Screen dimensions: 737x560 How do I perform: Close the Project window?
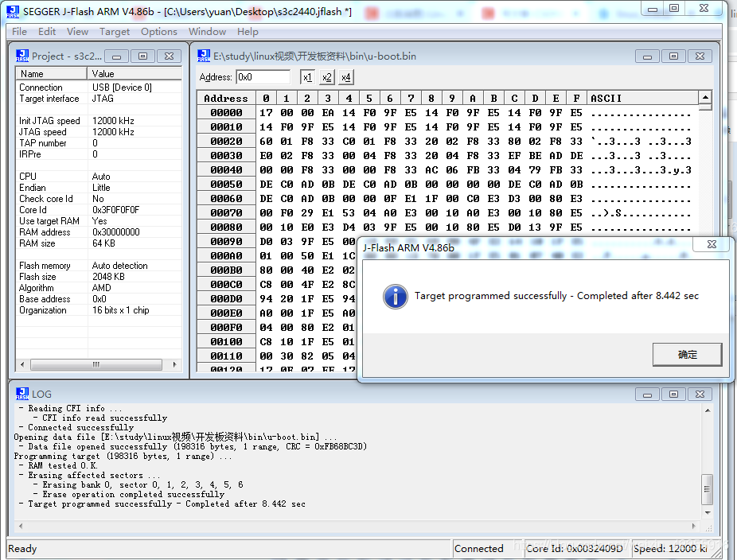click(170, 56)
